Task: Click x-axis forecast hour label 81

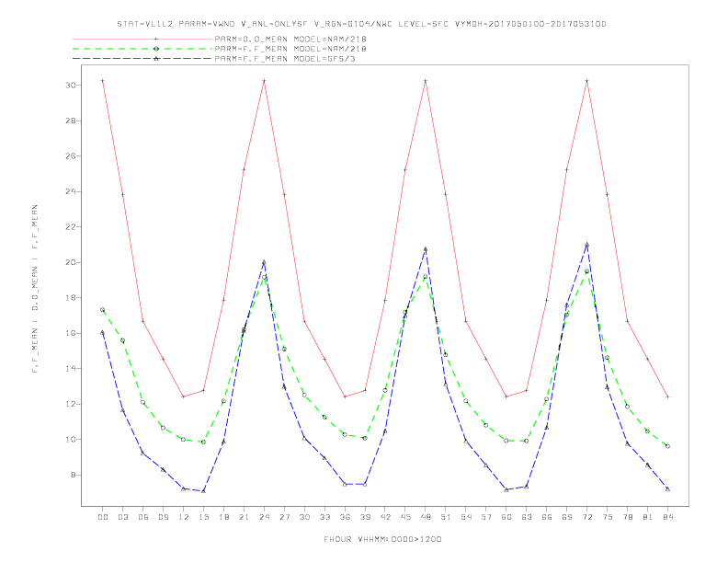Action: 648,517
